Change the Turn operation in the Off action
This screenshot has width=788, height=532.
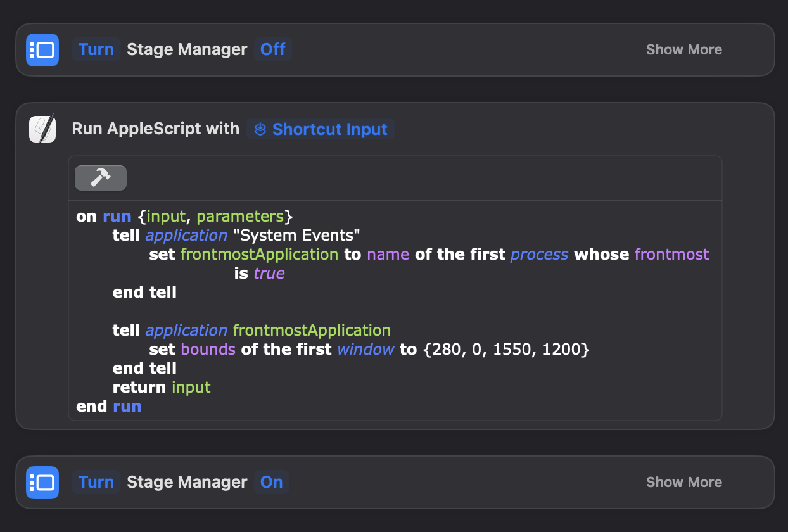tap(96, 49)
